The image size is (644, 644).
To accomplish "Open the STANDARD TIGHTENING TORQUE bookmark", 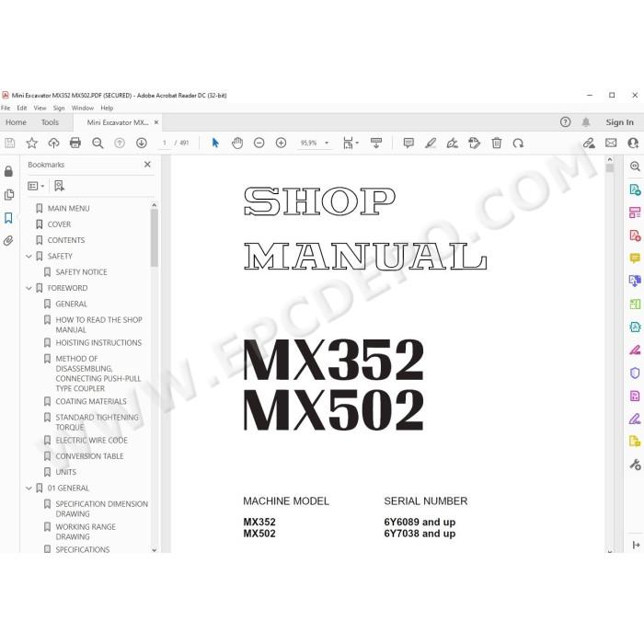I will coord(97,422).
